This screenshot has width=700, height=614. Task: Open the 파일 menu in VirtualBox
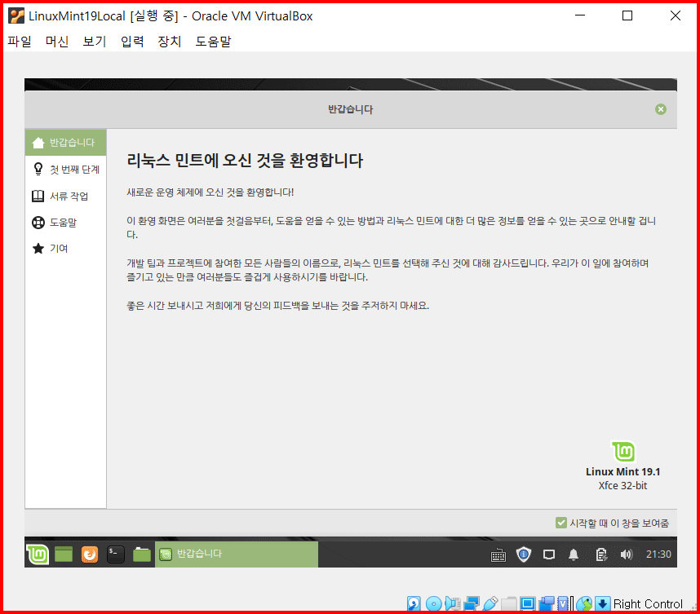20,42
